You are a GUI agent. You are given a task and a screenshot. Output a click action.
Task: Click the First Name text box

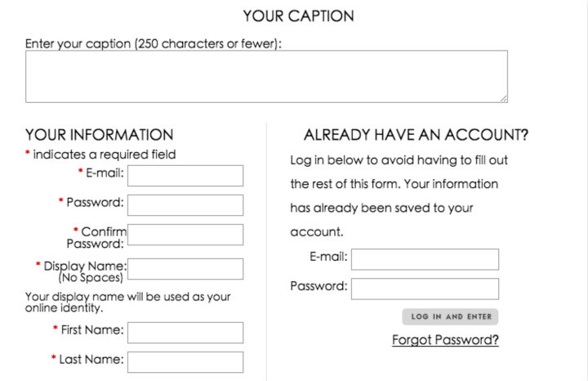pyautogui.click(x=185, y=333)
